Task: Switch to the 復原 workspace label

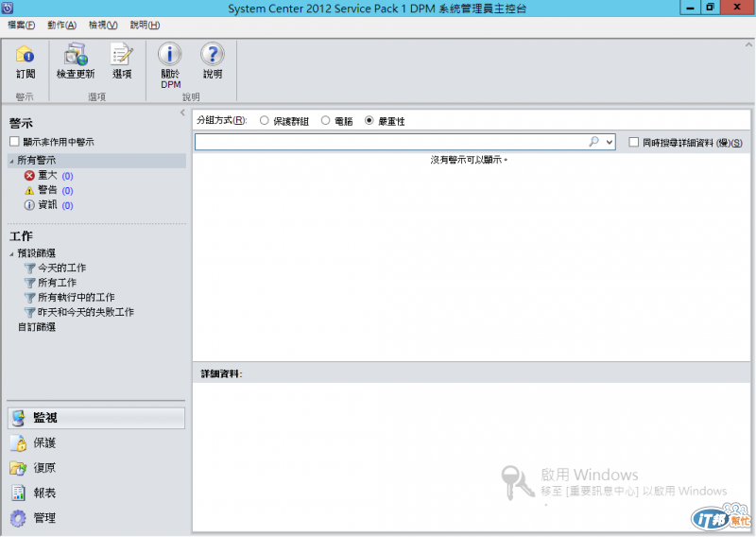Action: pyautogui.click(x=44, y=468)
